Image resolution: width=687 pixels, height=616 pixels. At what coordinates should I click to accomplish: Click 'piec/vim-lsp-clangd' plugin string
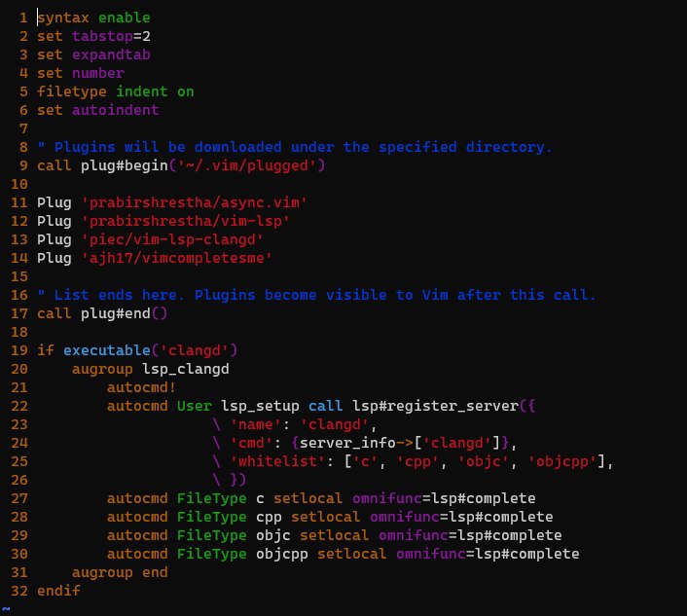click(172, 239)
